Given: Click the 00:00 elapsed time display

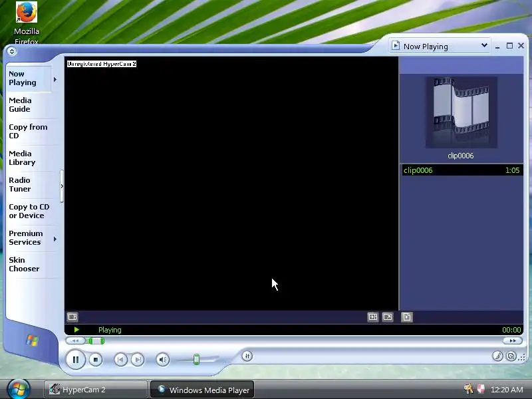Looking at the screenshot, I should pos(511,330).
